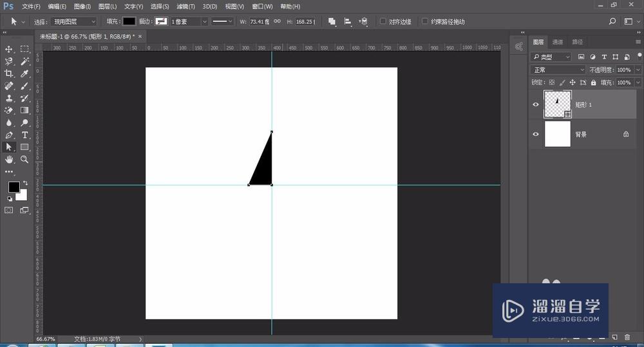Select the Hand tool
This screenshot has height=347, width=644.
click(x=9, y=159)
